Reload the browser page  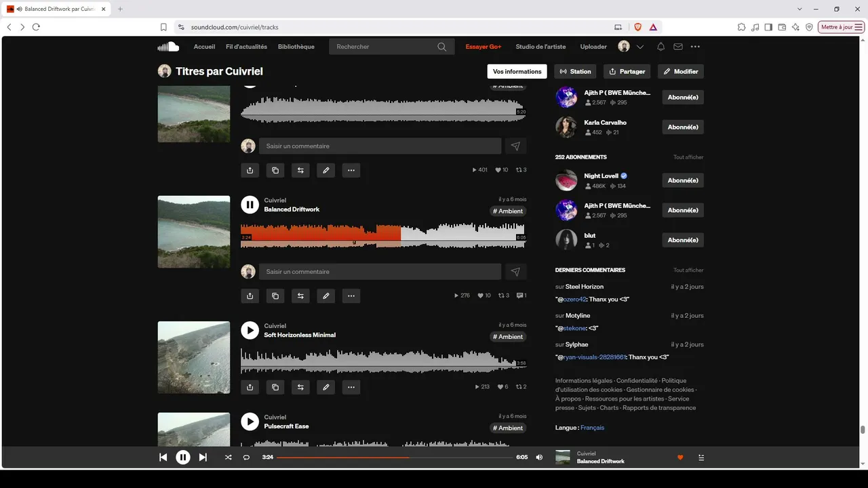pyautogui.click(x=36, y=27)
